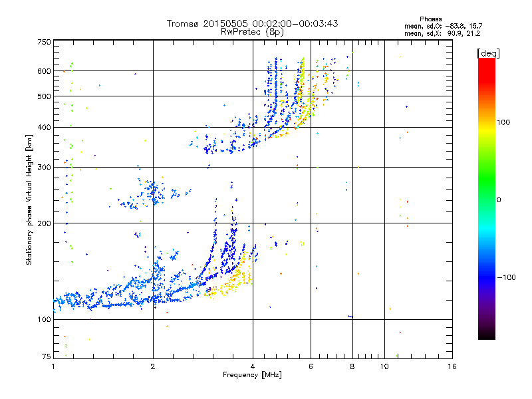Click the 'Frequency [MHz]' x-axis title

[252, 375]
